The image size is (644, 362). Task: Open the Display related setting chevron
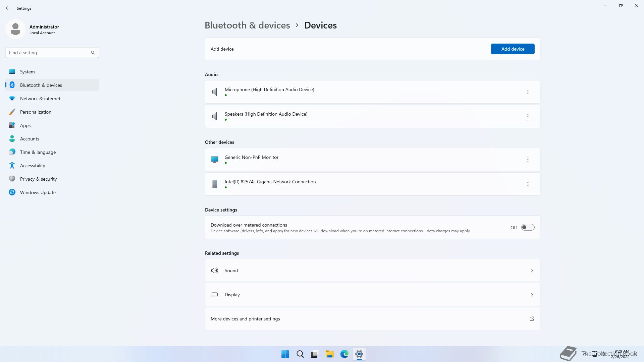coord(532,295)
